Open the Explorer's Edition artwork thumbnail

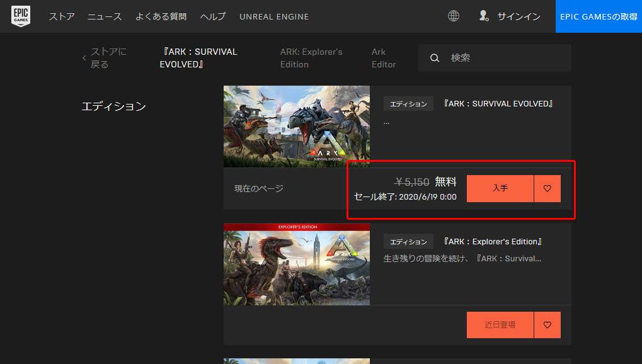pyautogui.click(x=297, y=264)
